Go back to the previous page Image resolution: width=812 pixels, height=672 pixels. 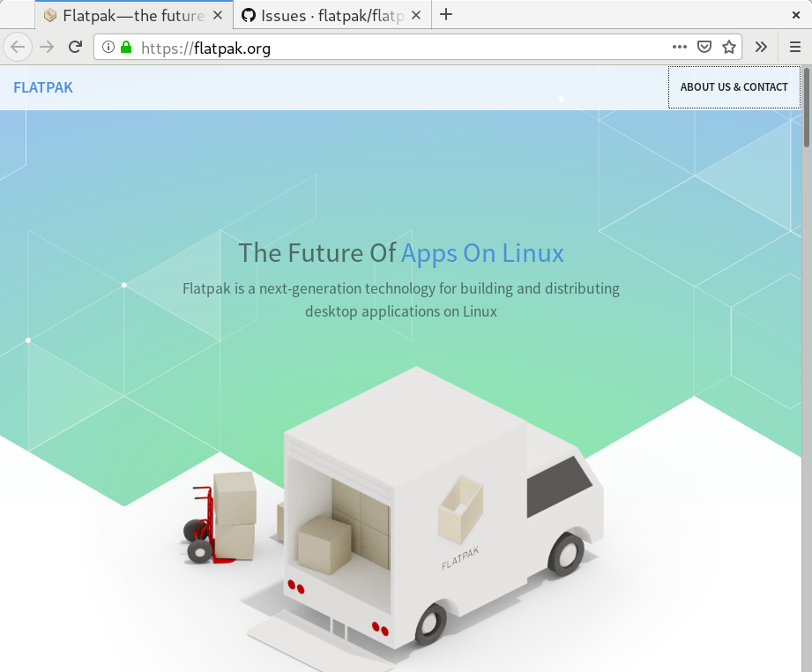(18, 47)
